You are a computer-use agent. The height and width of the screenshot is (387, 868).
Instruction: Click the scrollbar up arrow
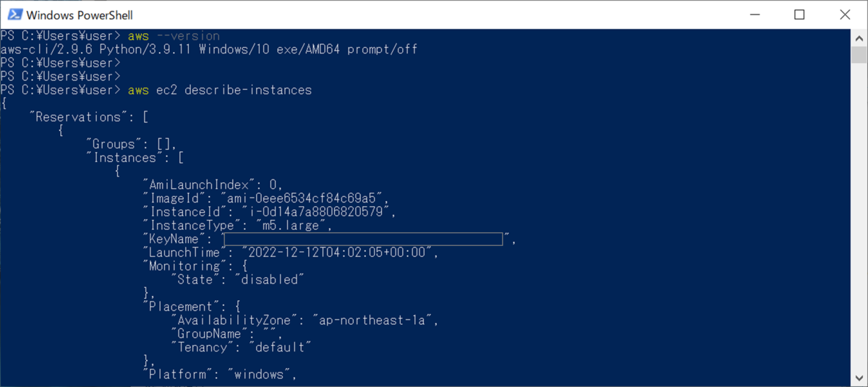click(x=859, y=36)
